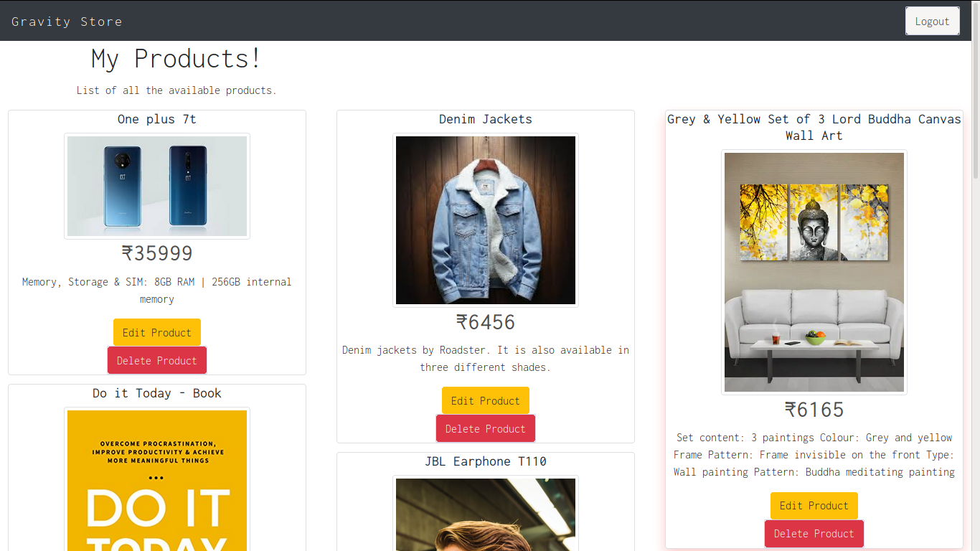Click the Do it Today book cover
The image size is (980, 551).
pos(157,479)
